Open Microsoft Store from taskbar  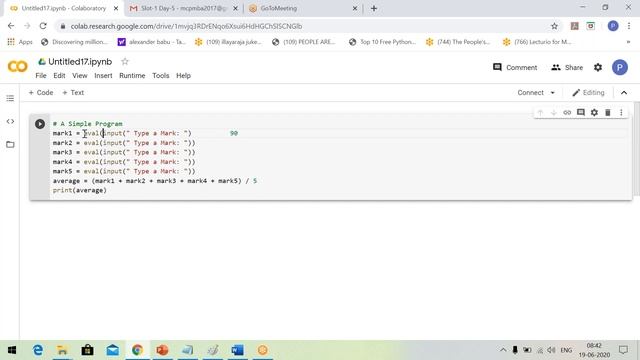click(x=87, y=350)
